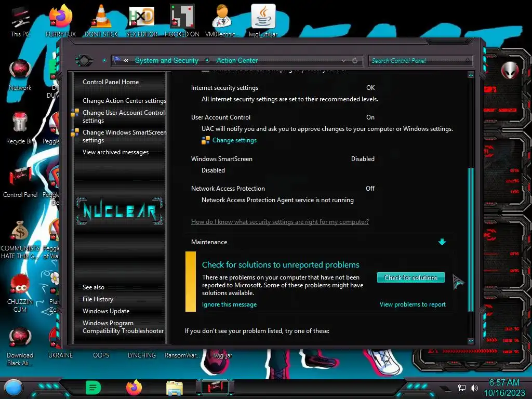Open Change User Account Control settings
532x399 pixels.
[x=124, y=116]
